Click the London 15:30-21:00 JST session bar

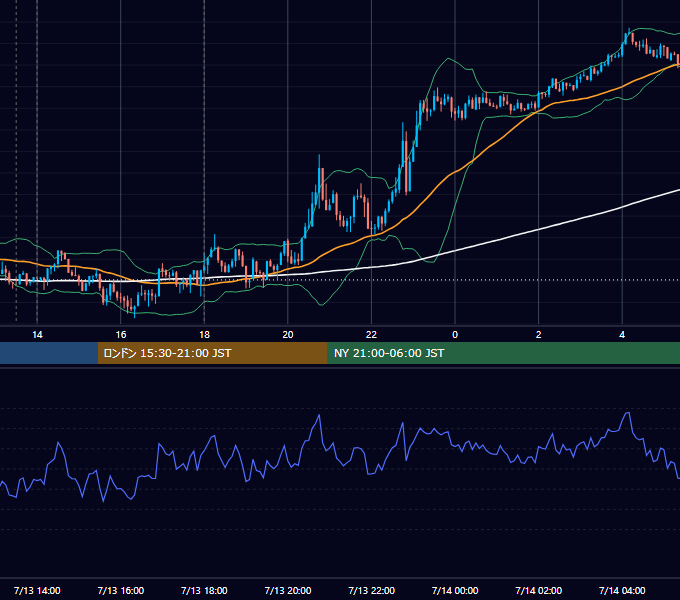(x=212, y=353)
